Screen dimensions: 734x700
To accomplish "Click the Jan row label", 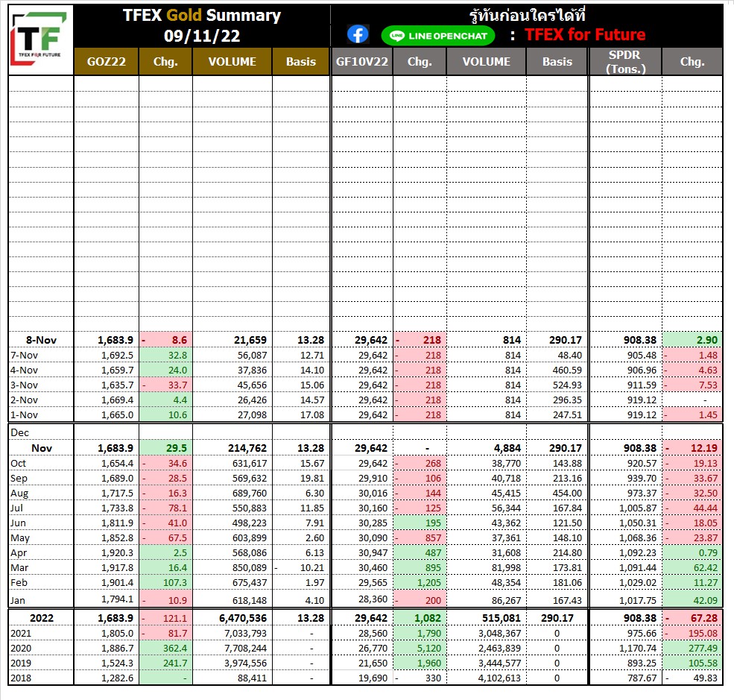I will click(18, 600).
